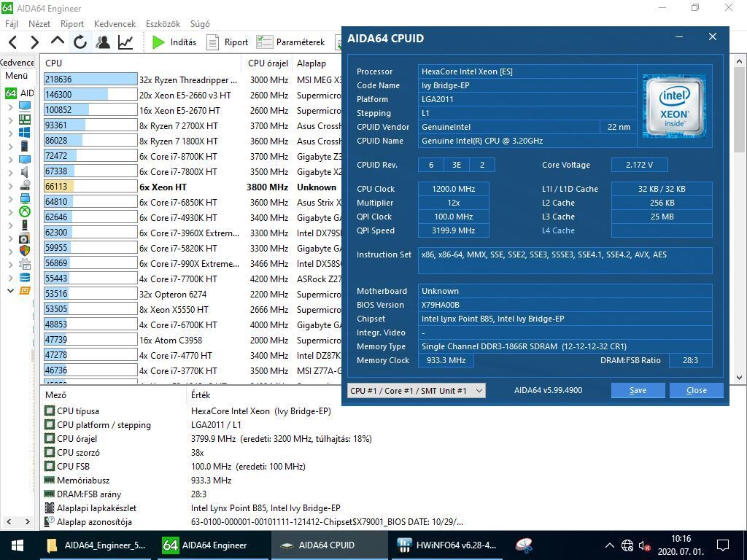This screenshot has width=747, height=560.
Task: Sort by the CPU órajel column header
Action: click(268, 63)
